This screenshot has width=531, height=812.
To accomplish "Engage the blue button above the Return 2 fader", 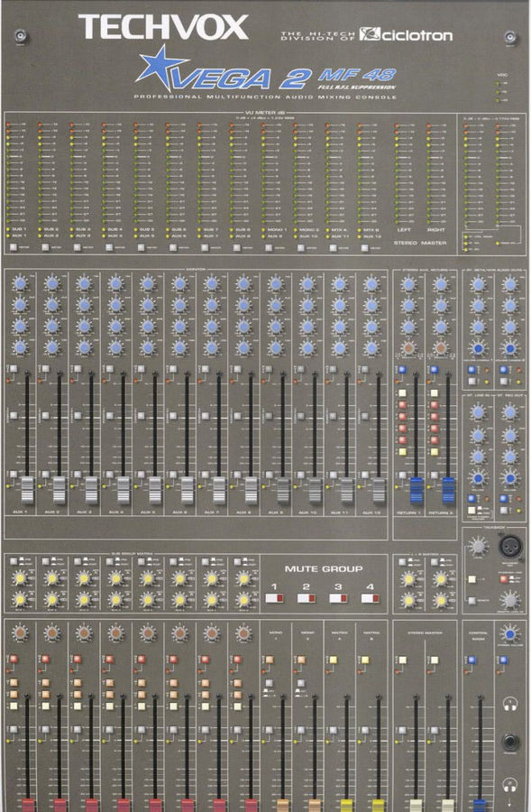I will (435, 369).
